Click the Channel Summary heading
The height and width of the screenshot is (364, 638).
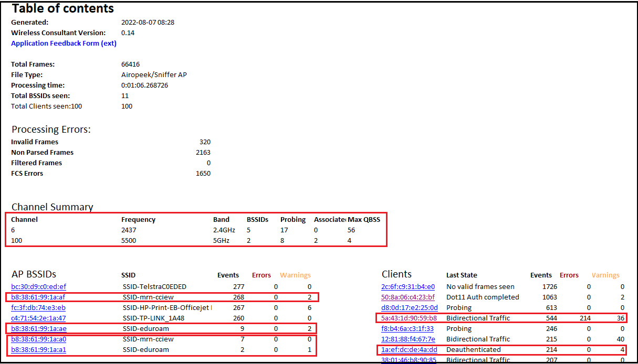click(x=52, y=207)
